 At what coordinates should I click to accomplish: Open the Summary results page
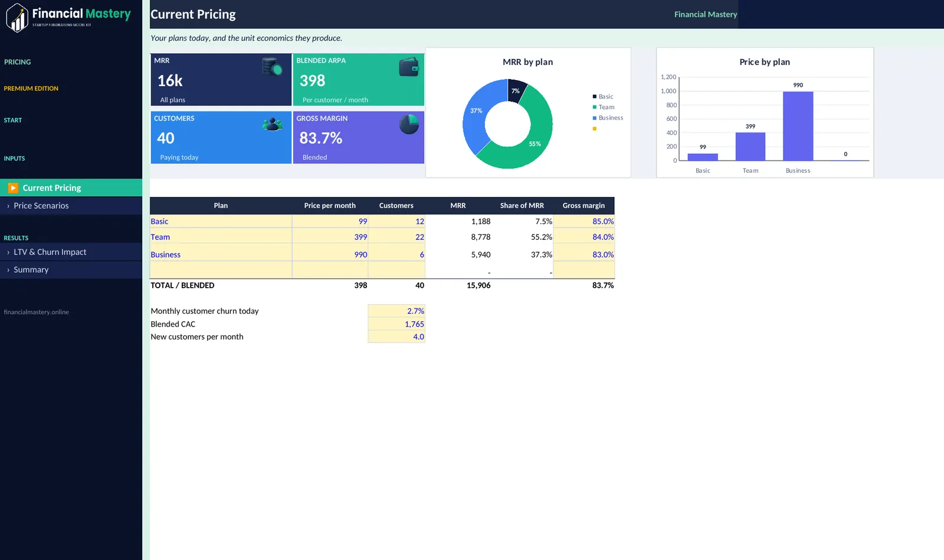pos(71,270)
